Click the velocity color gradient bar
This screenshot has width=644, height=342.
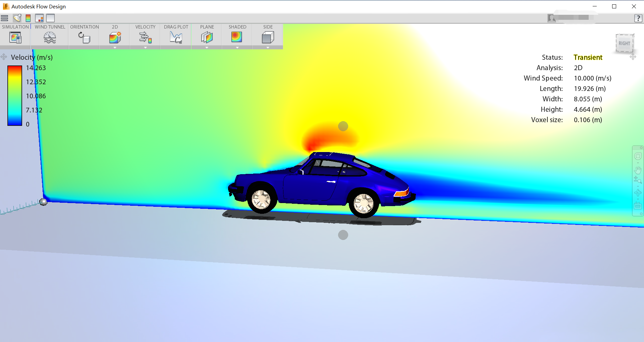pos(15,96)
